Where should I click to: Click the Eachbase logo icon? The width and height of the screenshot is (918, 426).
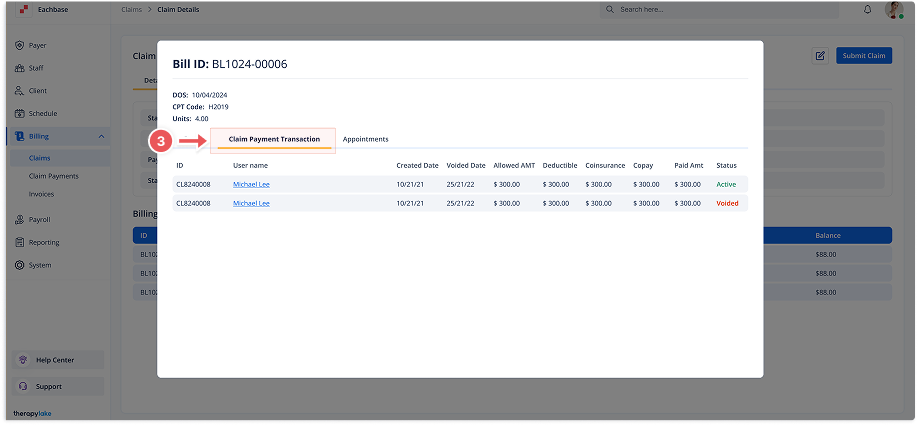coord(22,9)
